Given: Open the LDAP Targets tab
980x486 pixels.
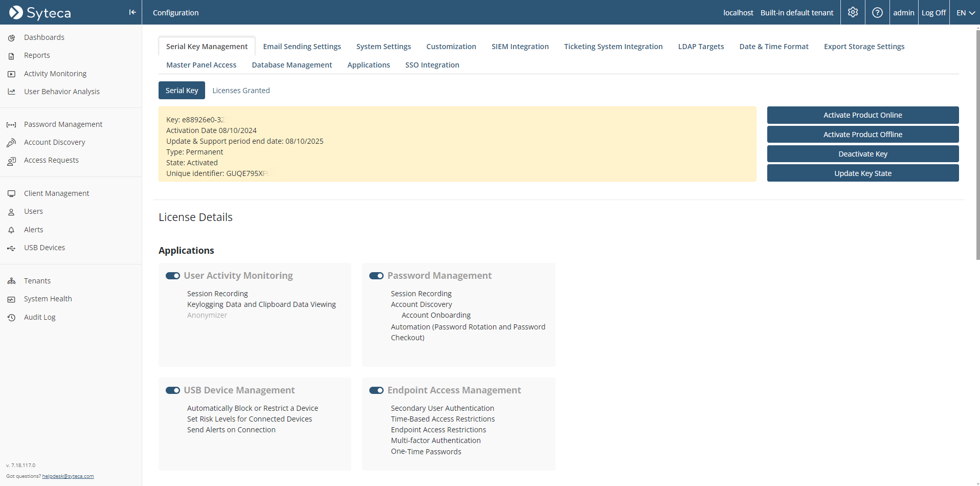Looking at the screenshot, I should pyautogui.click(x=701, y=47).
